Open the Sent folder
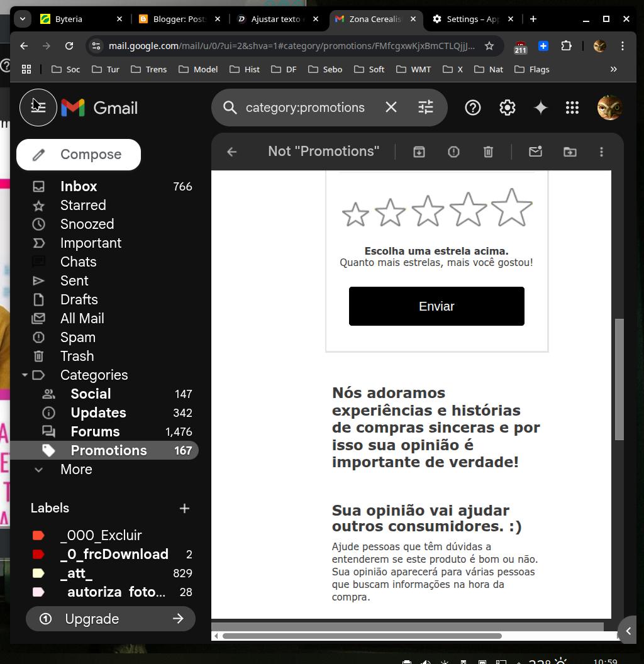Screen dimensions: 644x664 point(104,281)
